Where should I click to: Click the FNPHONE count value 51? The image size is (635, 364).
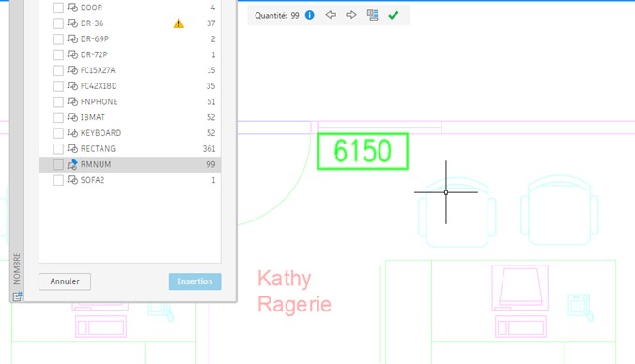pos(211,102)
